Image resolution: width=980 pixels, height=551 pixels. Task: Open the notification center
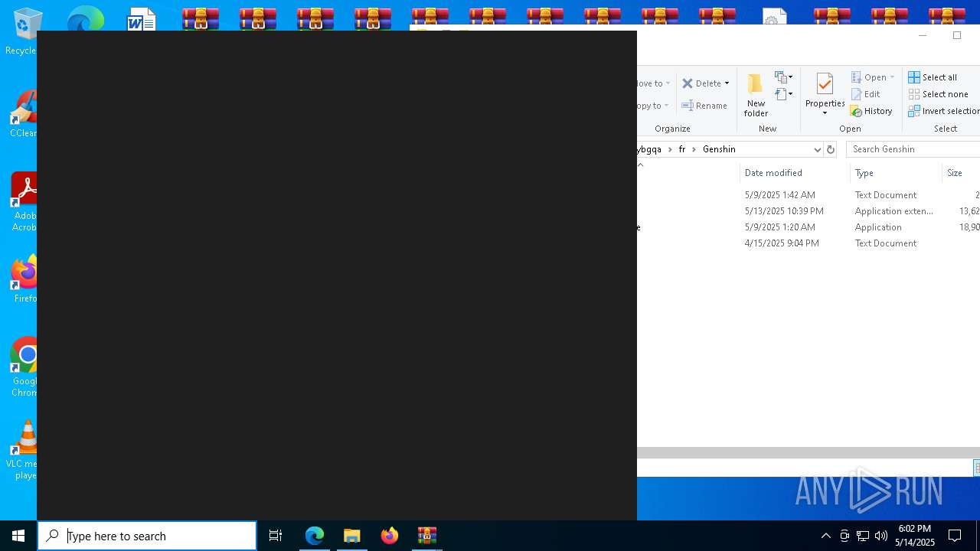click(955, 536)
